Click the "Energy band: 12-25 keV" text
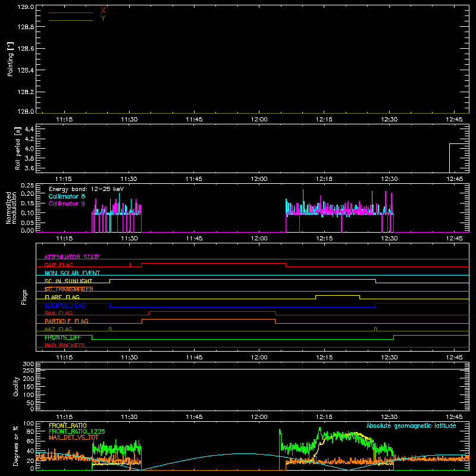476x476 pixels. [x=86, y=189]
